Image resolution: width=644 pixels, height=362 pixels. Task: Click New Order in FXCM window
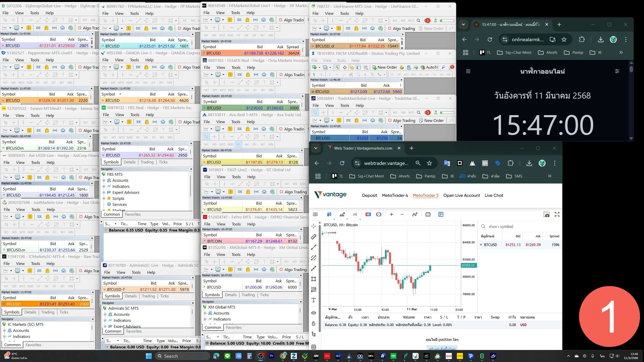point(385,67)
